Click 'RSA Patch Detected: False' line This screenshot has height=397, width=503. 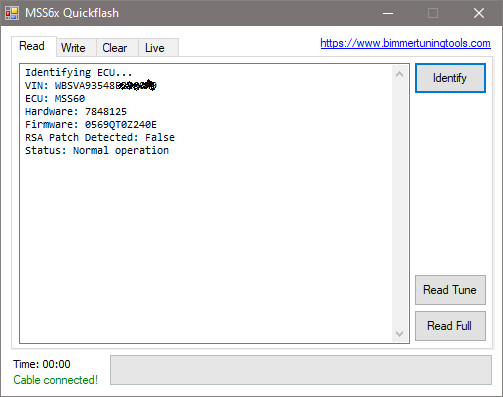[x=100, y=138]
